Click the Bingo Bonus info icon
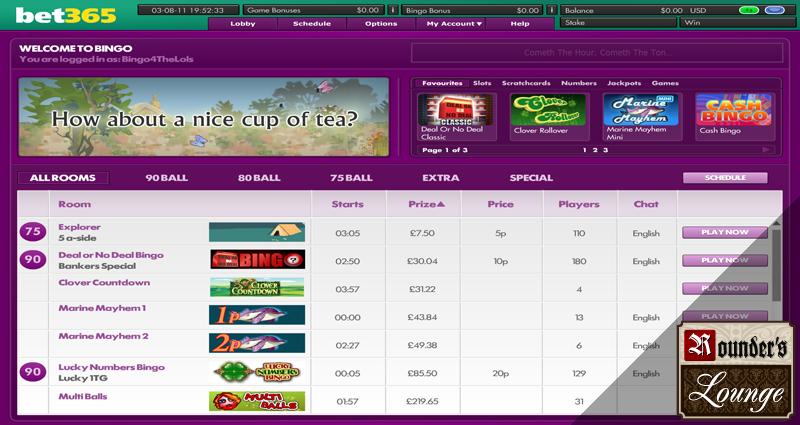This screenshot has height=425, width=800. (x=552, y=10)
